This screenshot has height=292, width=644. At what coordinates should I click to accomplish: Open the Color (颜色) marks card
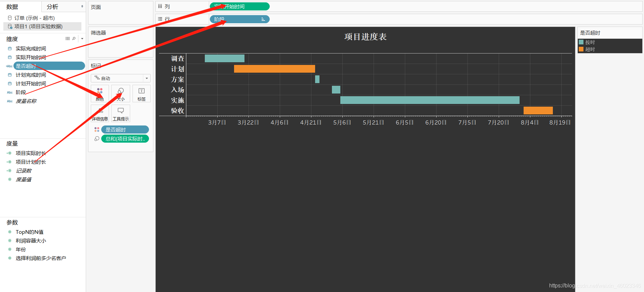pyautogui.click(x=100, y=94)
